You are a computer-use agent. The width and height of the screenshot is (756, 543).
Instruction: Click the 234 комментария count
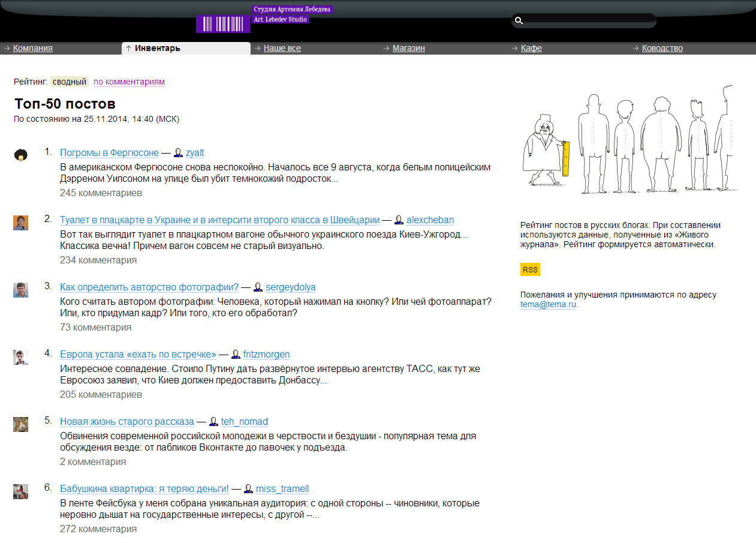point(98,260)
